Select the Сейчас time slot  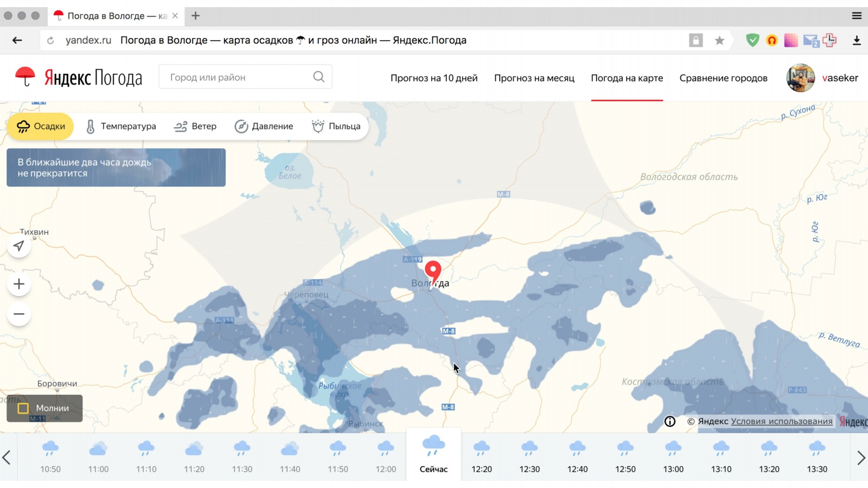point(433,454)
